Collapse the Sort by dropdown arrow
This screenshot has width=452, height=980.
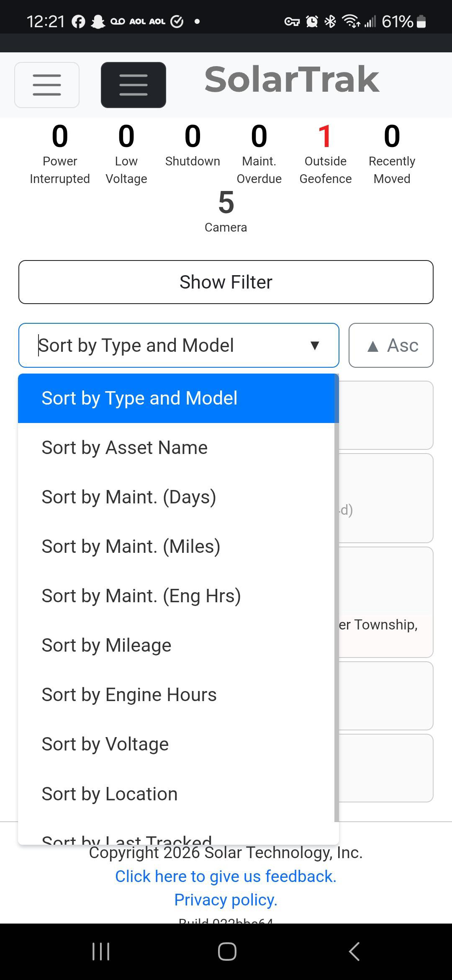tap(315, 346)
